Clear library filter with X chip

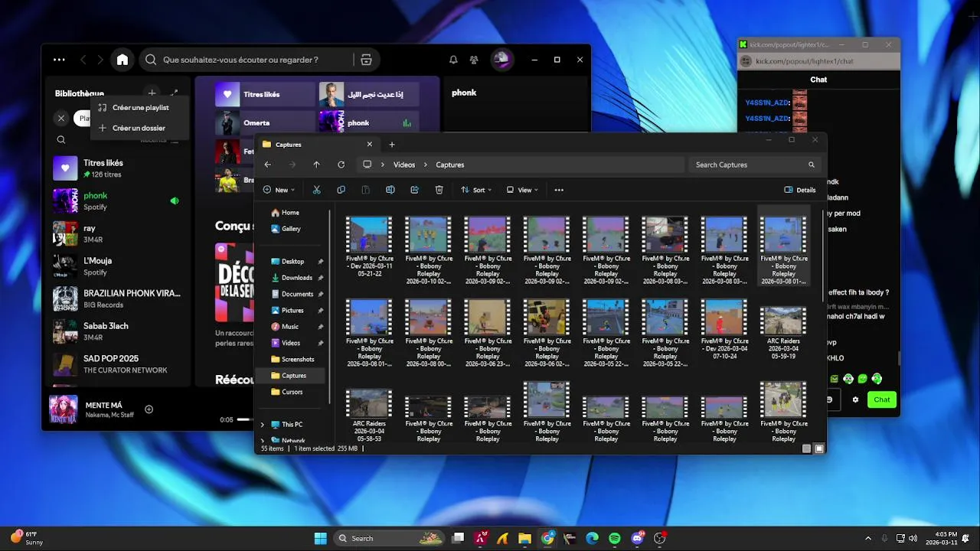(61, 118)
